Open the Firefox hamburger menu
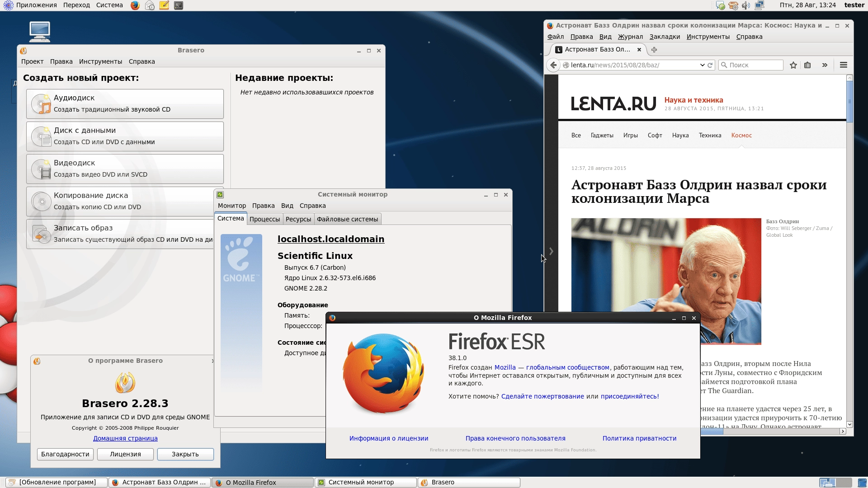The width and height of the screenshot is (868, 488). click(844, 65)
